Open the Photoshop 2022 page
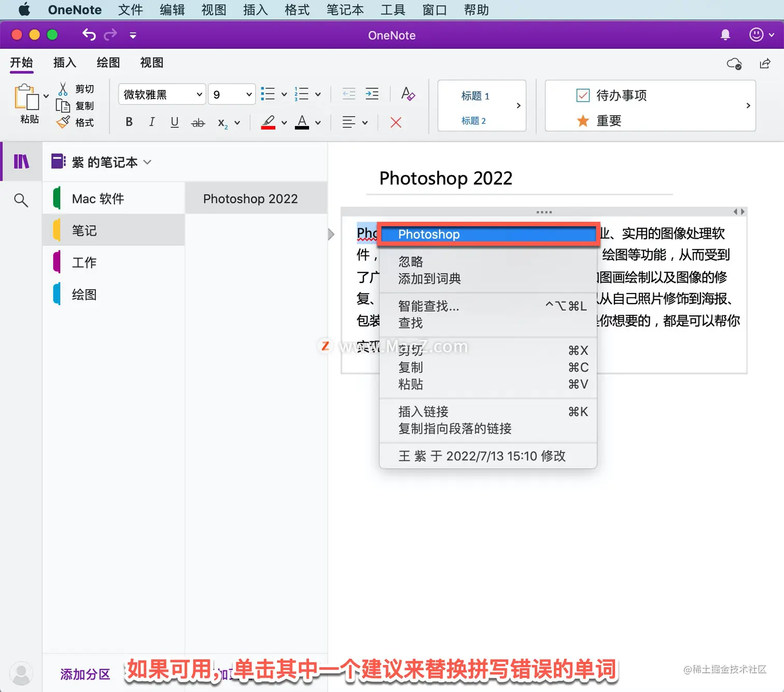This screenshot has height=692, width=784. pos(256,199)
